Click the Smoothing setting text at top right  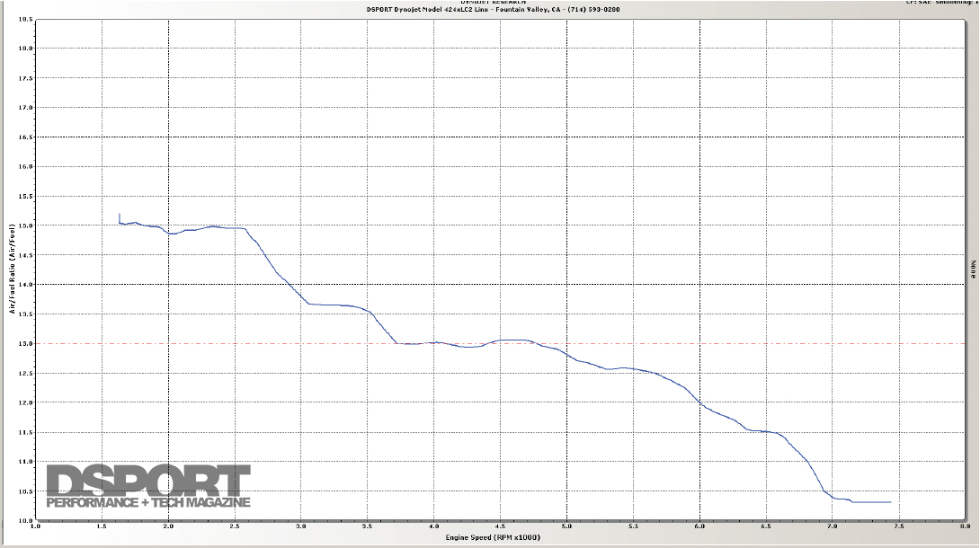point(955,2)
